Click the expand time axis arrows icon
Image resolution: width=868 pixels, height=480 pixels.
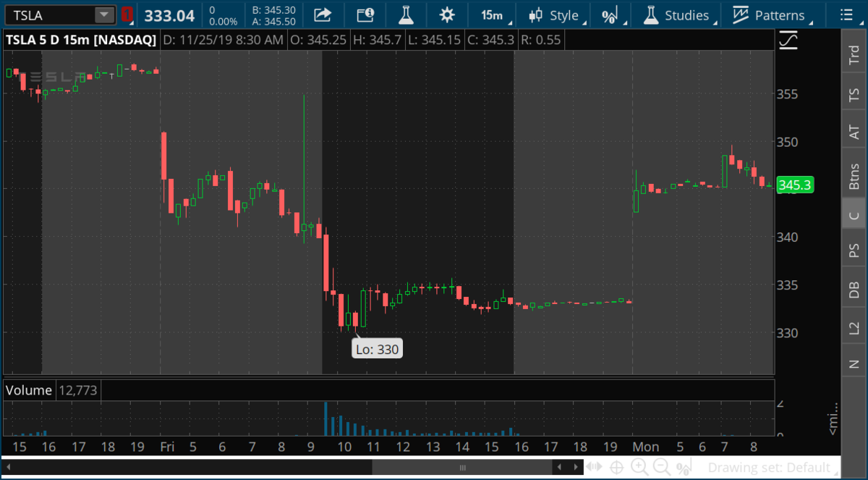pos(594,467)
